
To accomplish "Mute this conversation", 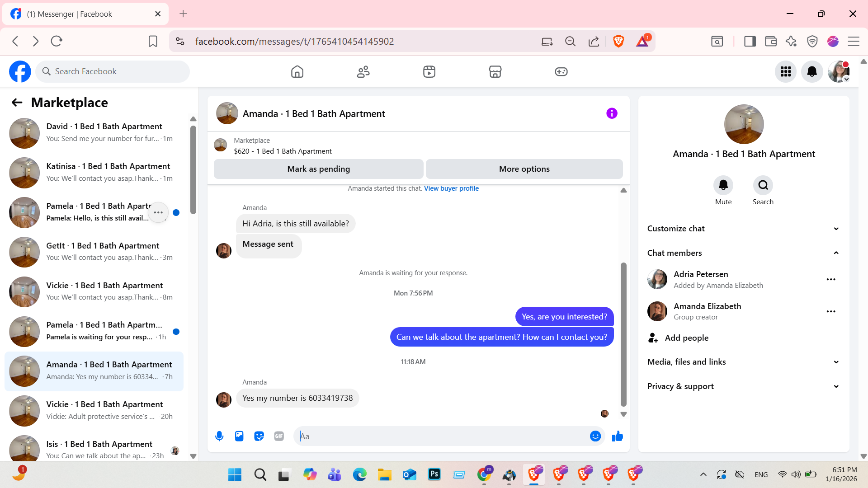I will [723, 185].
